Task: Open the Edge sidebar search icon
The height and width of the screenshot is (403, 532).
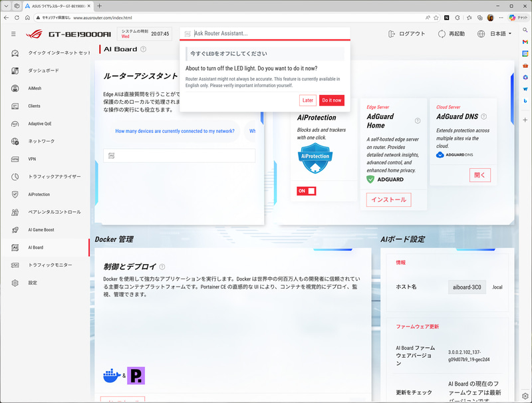Action: click(525, 30)
